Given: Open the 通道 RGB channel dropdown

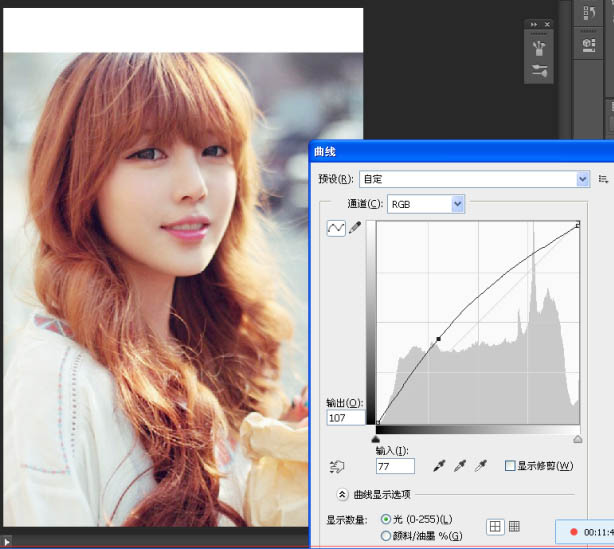Looking at the screenshot, I should (x=458, y=204).
